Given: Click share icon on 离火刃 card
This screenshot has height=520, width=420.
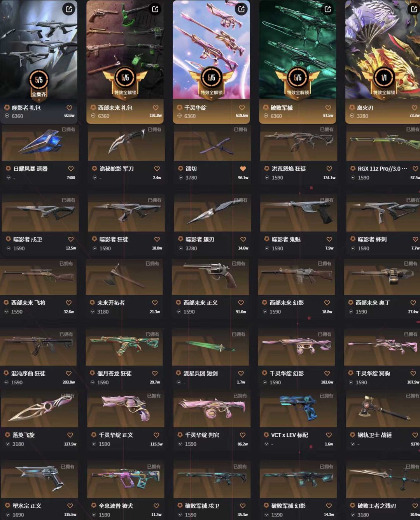Looking at the screenshot, I should pyautogui.click(x=414, y=9).
